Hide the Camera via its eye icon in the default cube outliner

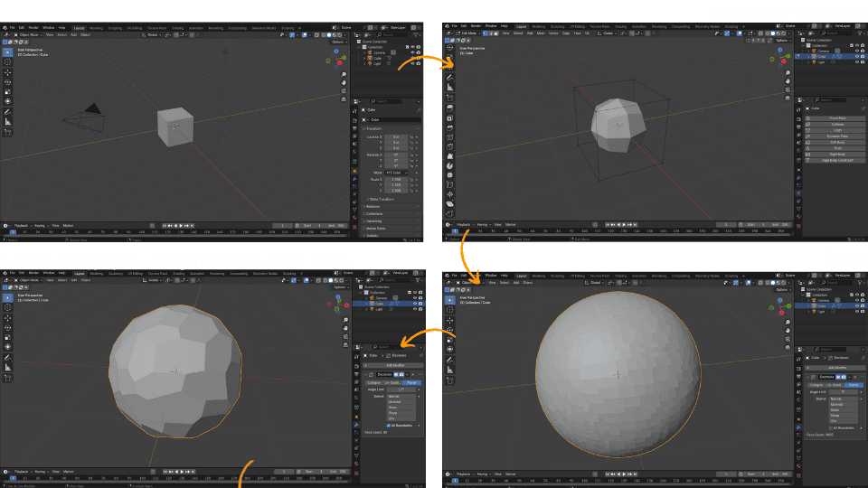[x=411, y=52]
